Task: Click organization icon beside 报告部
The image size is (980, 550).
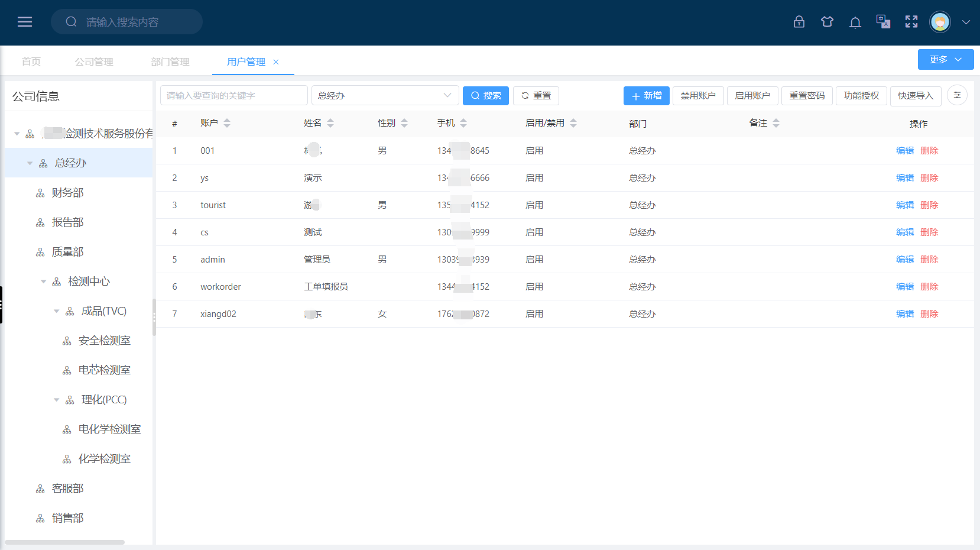Action: pyautogui.click(x=40, y=223)
